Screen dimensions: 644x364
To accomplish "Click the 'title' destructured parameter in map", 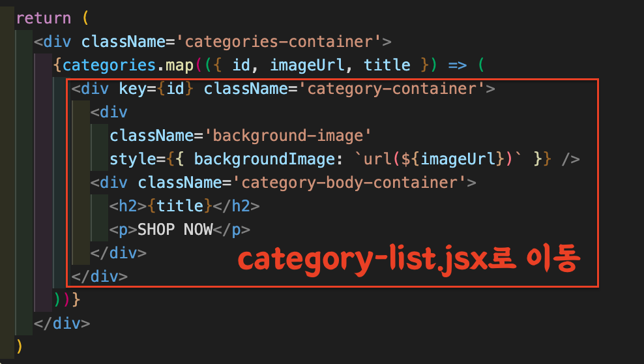I will tap(387, 65).
